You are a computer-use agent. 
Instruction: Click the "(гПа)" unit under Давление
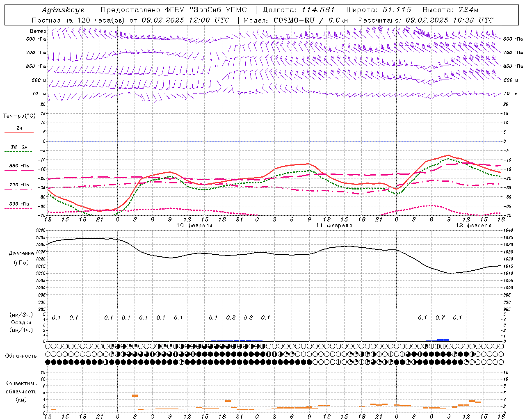pyautogui.click(x=21, y=262)
